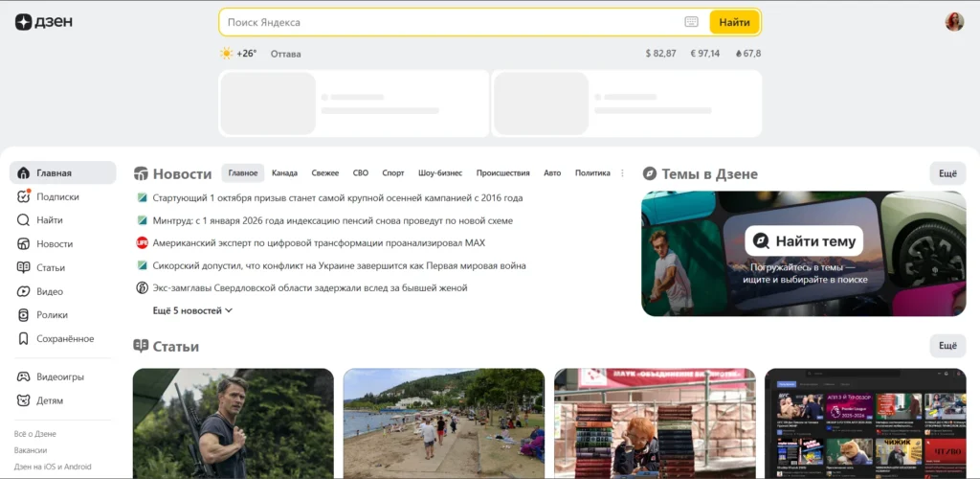980x479 pixels.
Task: Switch to the Спорт news tab
Action: (x=393, y=173)
